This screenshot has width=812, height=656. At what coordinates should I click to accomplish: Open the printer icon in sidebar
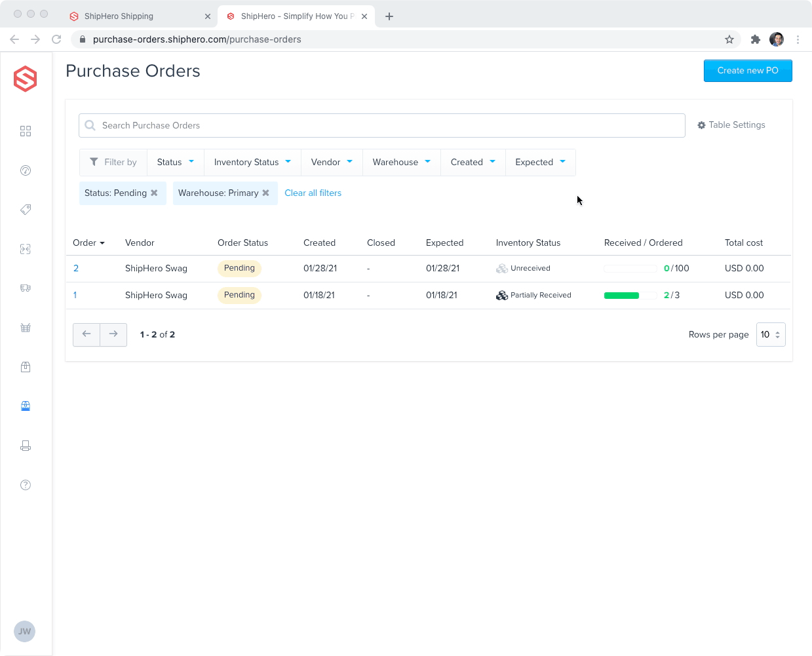point(26,446)
